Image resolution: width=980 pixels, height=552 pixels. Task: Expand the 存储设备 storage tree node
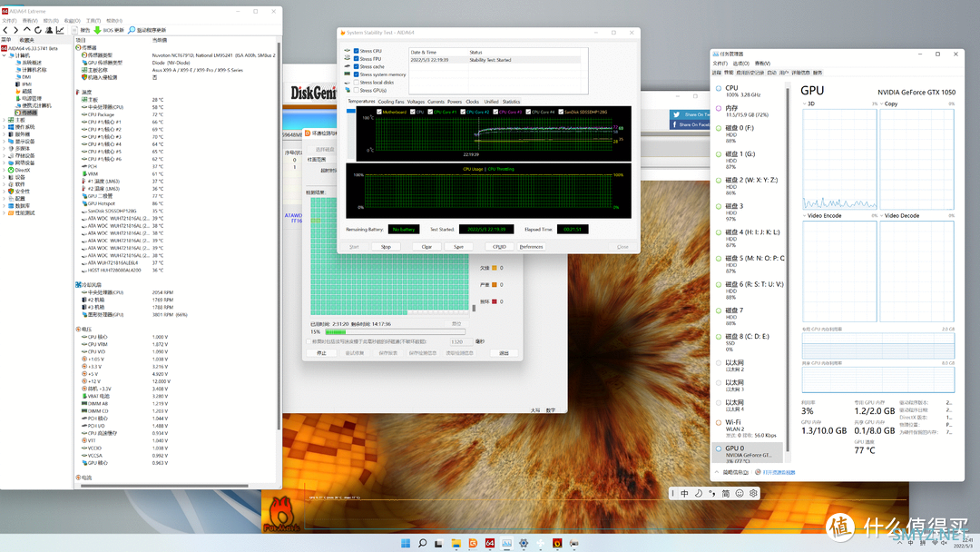pos(4,155)
